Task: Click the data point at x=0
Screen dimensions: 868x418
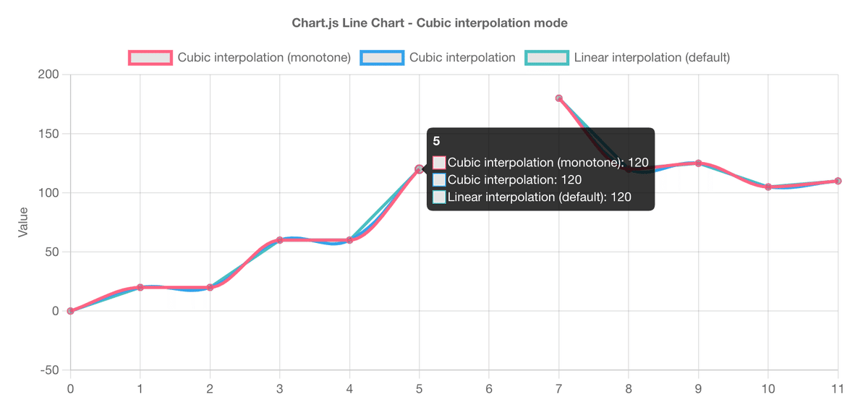Action: pyautogui.click(x=70, y=311)
